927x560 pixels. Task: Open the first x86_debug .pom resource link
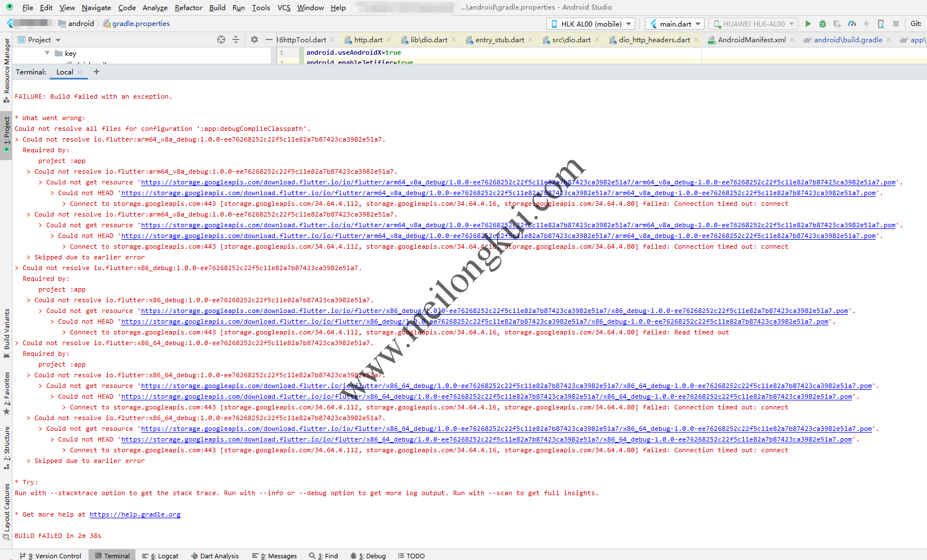pos(494,311)
